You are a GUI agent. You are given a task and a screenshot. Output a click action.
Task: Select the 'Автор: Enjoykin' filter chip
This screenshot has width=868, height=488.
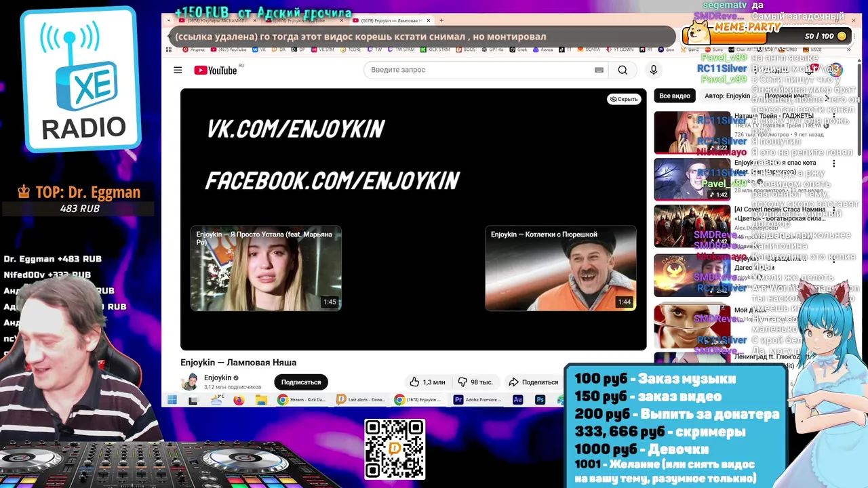727,96
